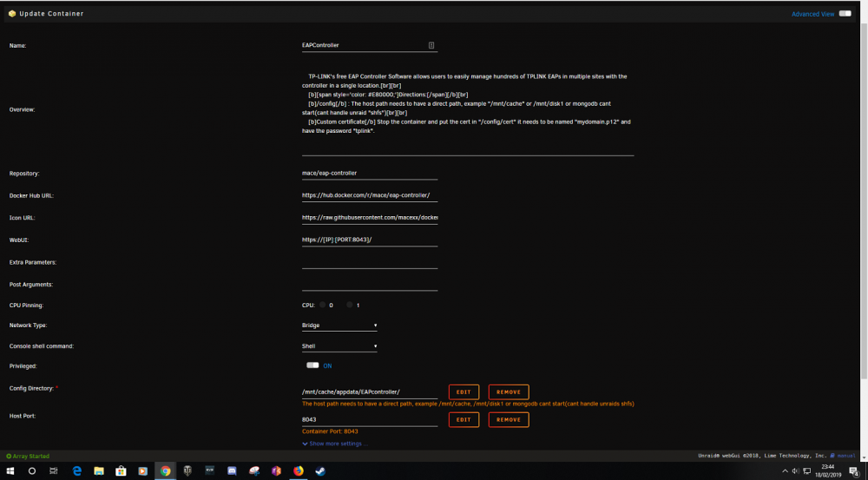Screen dimensions: 868x480
Task: Open the Action Center notifications icon
Action: point(854,471)
